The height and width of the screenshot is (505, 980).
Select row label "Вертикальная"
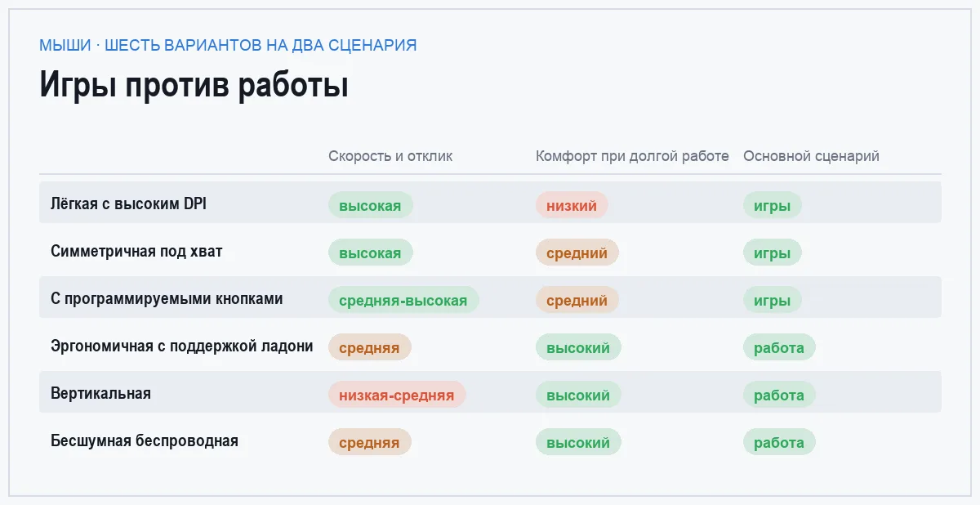click(100, 394)
